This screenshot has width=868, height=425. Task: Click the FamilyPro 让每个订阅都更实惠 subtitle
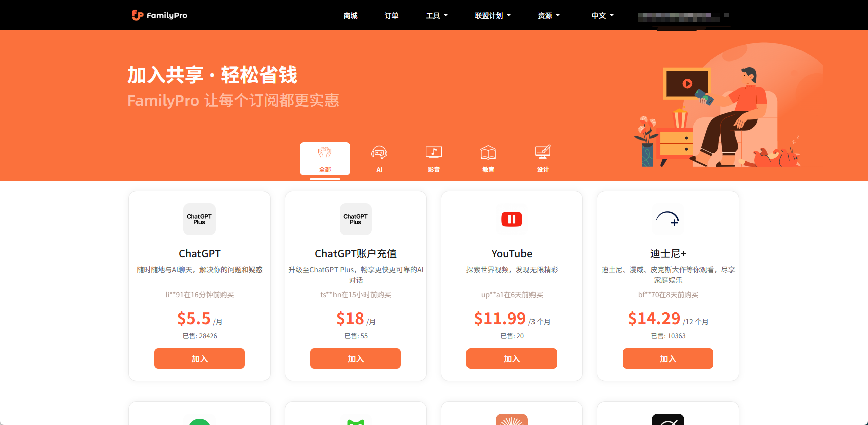click(x=233, y=100)
